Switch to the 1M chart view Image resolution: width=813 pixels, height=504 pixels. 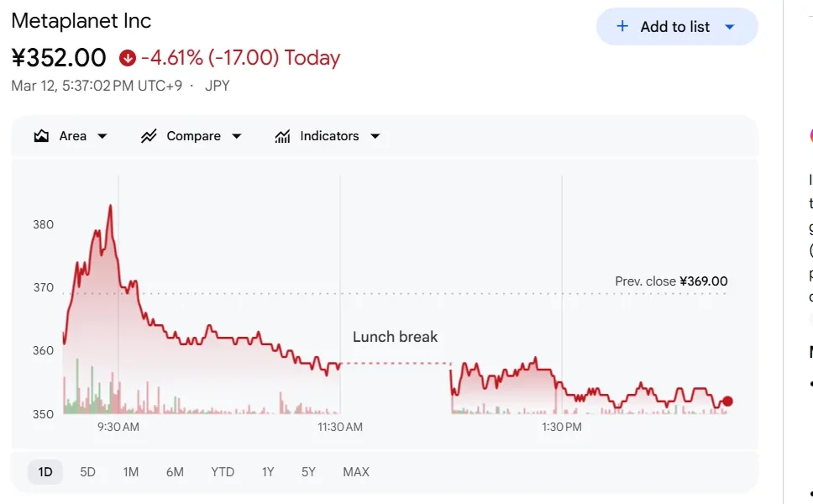coord(131,472)
